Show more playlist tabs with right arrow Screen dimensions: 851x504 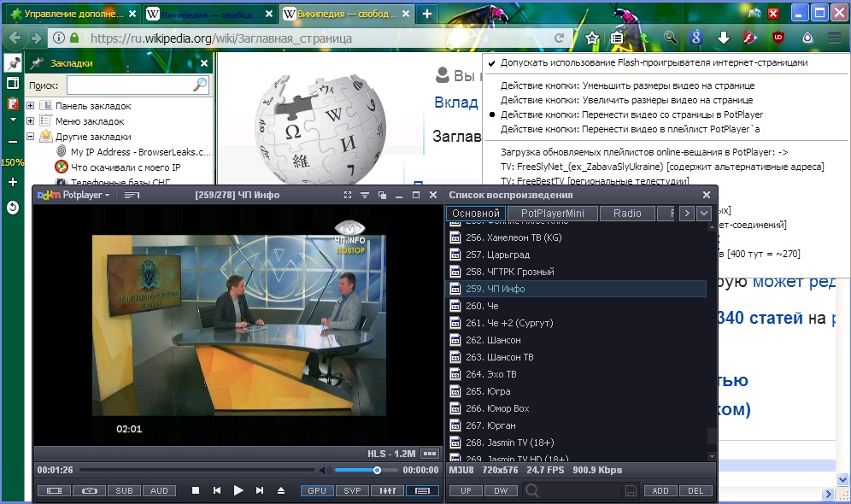pos(687,214)
